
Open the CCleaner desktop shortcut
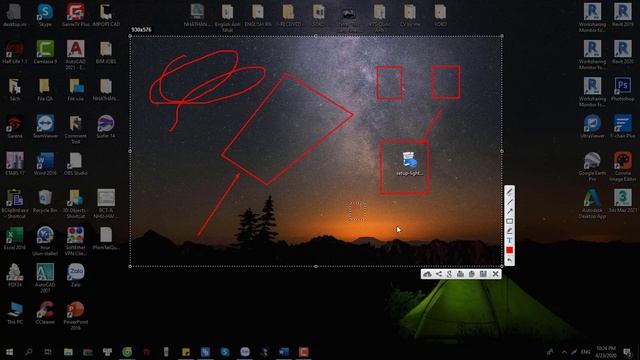[x=45, y=312]
